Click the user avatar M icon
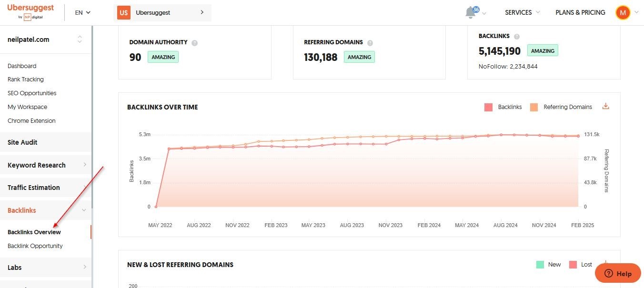The image size is (644, 288). 623,12
